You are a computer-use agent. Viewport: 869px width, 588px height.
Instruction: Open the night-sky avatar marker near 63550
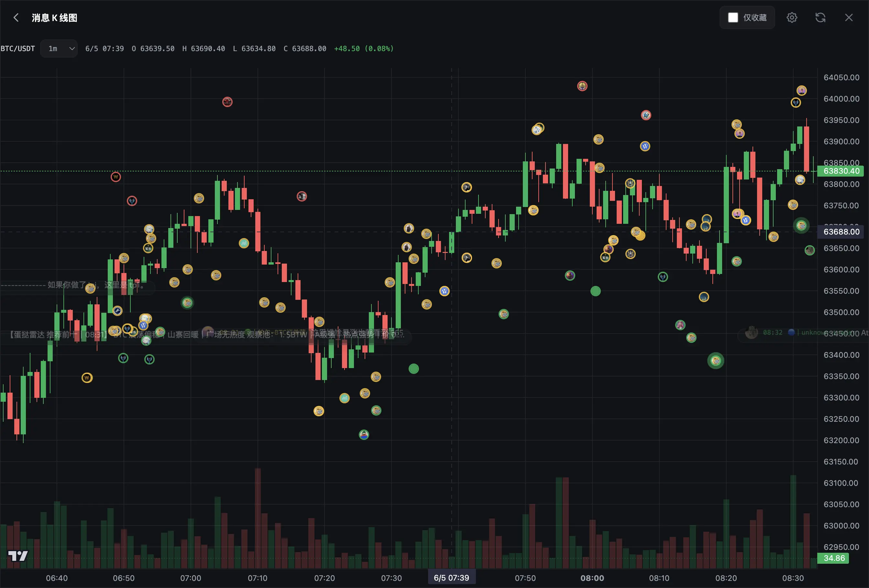pyautogui.click(x=704, y=297)
